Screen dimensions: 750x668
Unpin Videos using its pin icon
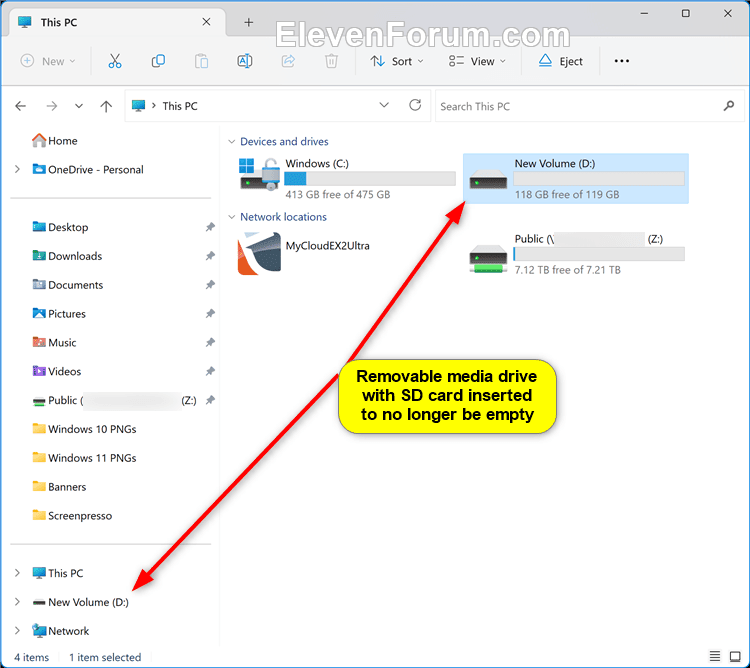(210, 371)
